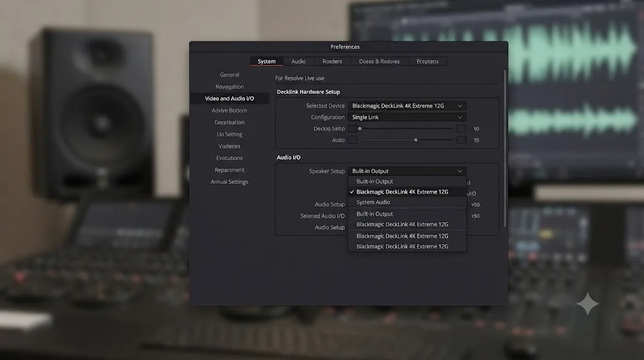
Task: Open the Configuration Single Link dropdown
Action: (407, 117)
